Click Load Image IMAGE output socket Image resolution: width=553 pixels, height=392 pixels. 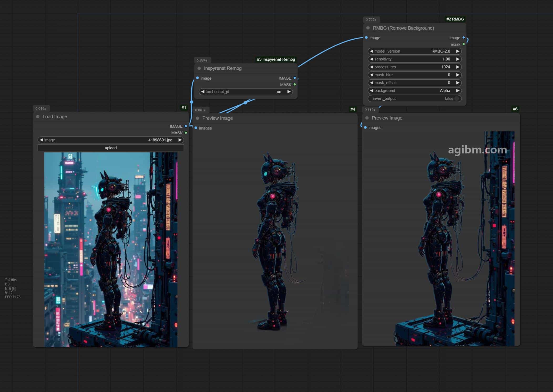coord(186,126)
